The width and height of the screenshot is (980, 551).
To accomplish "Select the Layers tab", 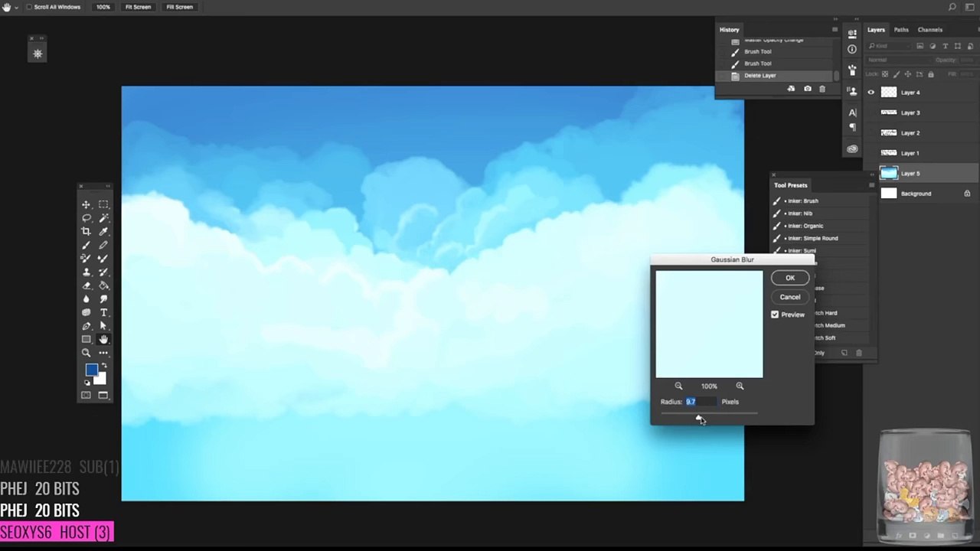I will pyautogui.click(x=876, y=30).
